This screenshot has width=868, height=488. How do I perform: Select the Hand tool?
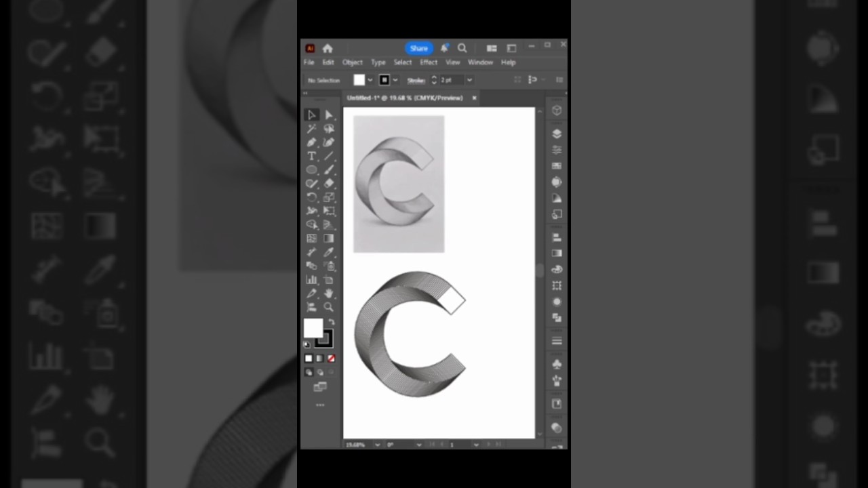[x=329, y=293]
